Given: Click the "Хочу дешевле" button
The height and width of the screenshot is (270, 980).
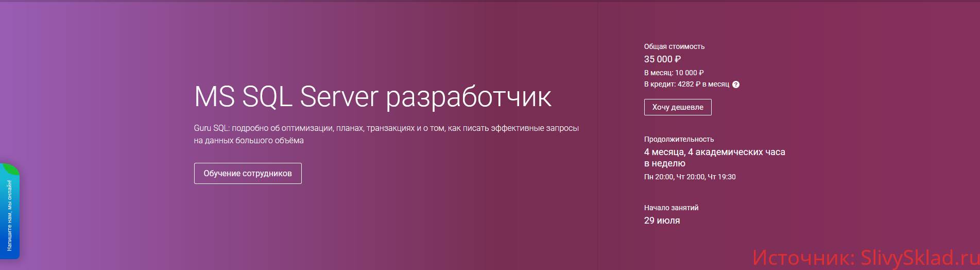Looking at the screenshot, I should (678, 107).
